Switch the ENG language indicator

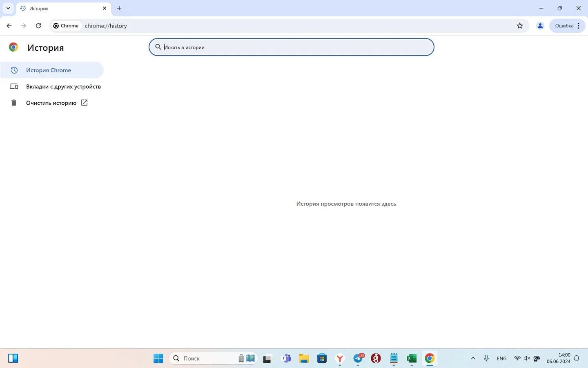[501, 358]
